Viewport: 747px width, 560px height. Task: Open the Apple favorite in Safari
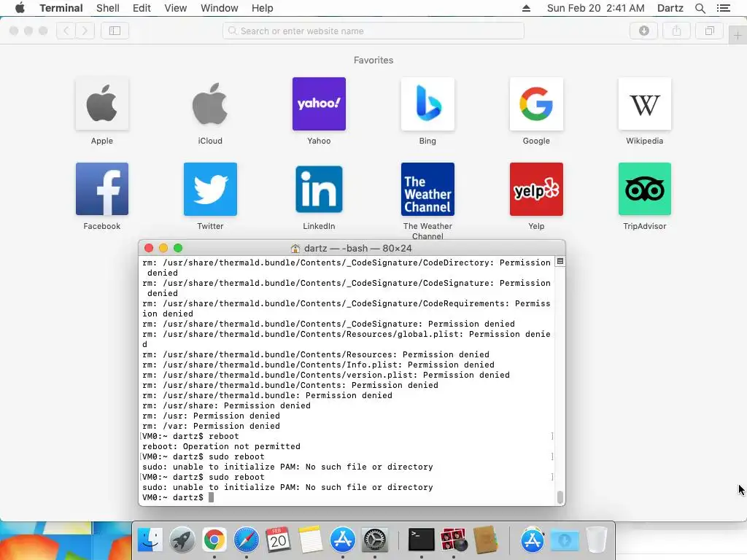click(102, 104)
